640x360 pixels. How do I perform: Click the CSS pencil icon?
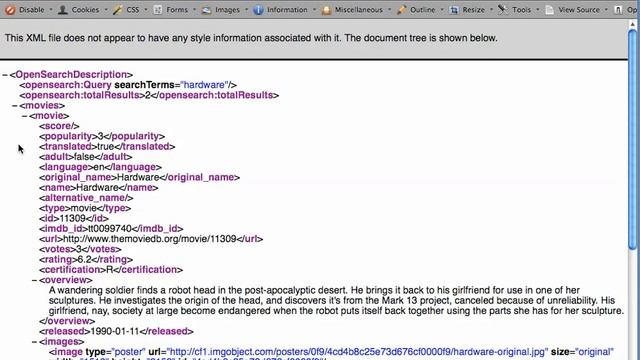tap(117, 9)
